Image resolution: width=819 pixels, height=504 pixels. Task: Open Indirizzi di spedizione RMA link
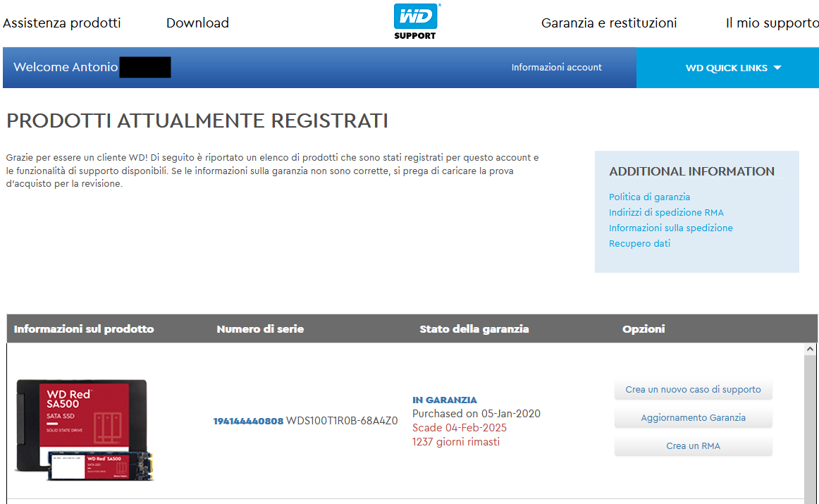(666, 213)
